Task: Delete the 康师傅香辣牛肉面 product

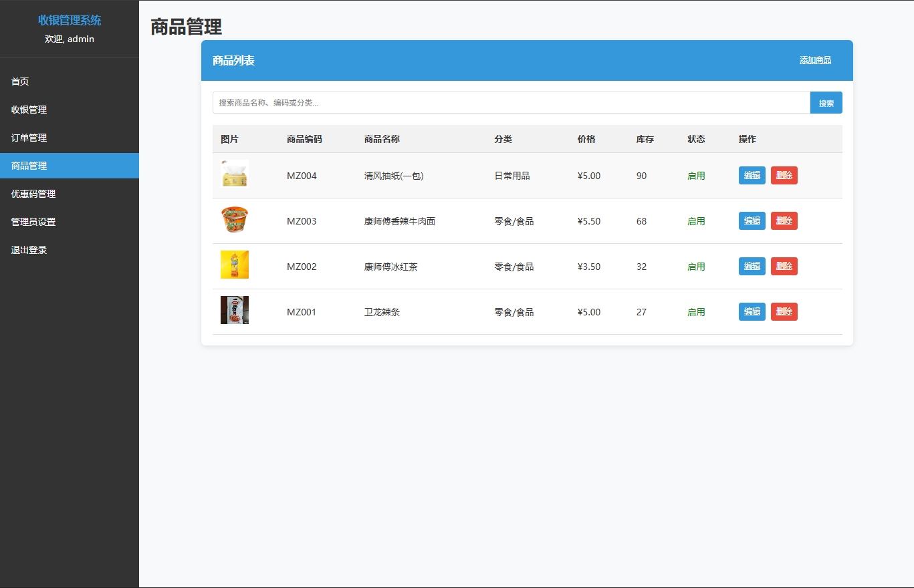Action: point(784,221)
